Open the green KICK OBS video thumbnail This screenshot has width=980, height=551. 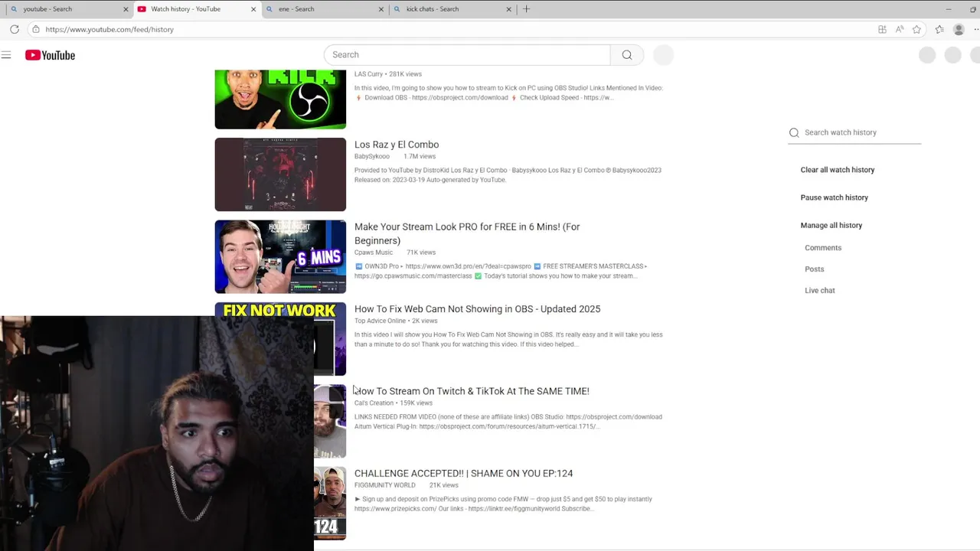click(280, 99)
